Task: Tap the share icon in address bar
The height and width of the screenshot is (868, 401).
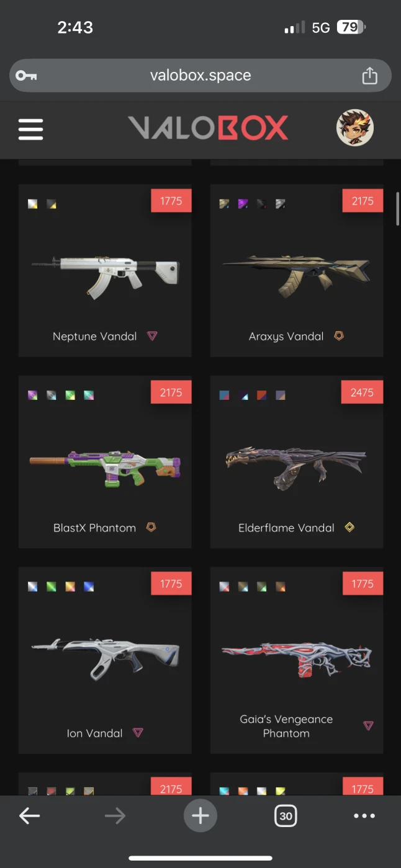Action: [369, 76]
